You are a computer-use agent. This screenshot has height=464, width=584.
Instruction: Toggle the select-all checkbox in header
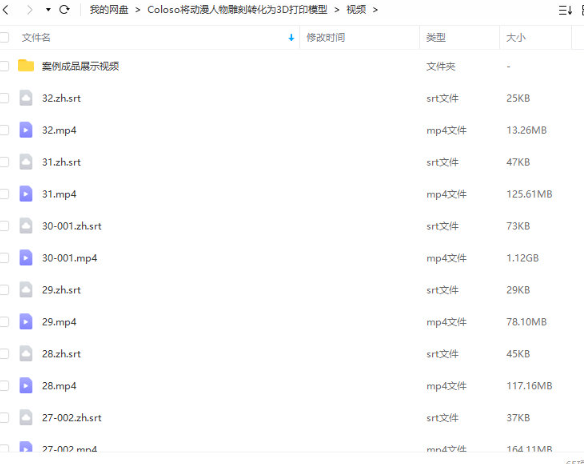click(4, 37)
